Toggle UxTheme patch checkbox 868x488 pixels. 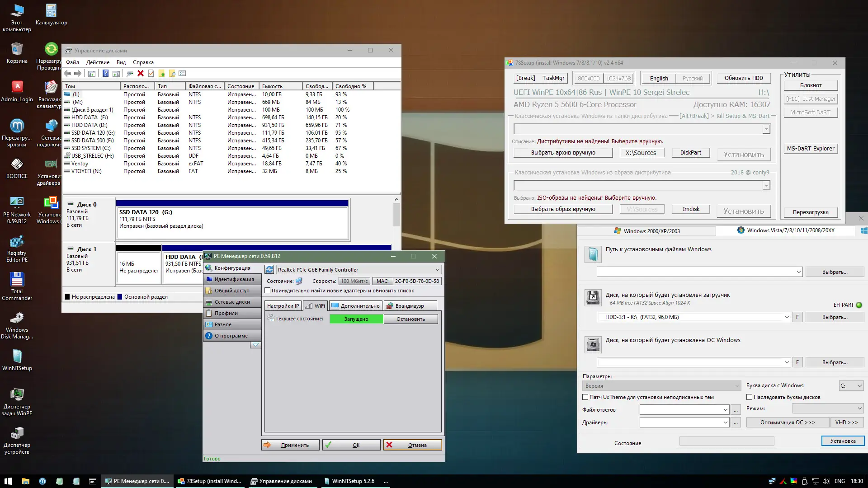point(585,397)
